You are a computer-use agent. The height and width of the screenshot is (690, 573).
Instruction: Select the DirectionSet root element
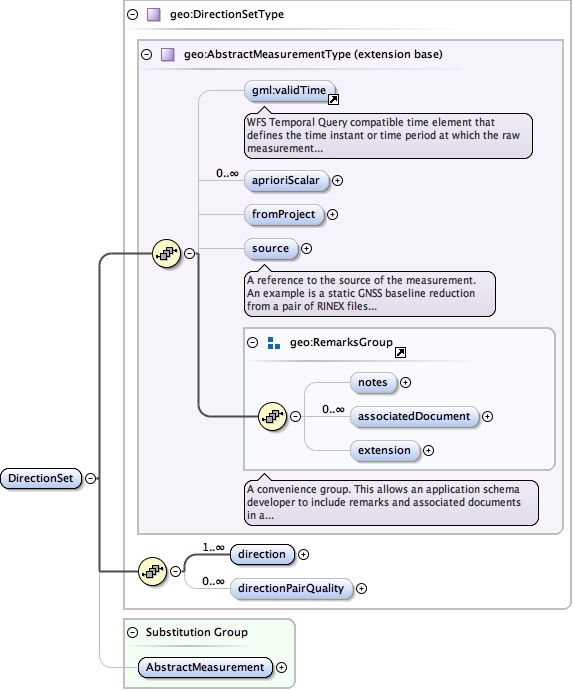coord(41,478)
